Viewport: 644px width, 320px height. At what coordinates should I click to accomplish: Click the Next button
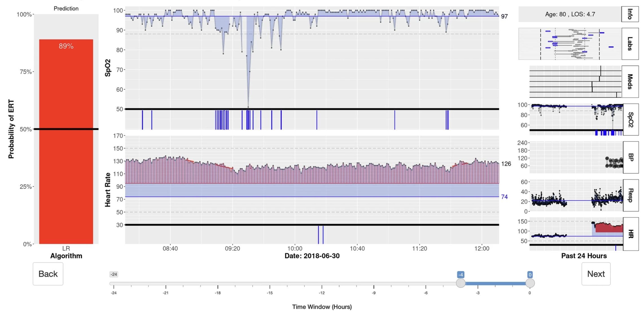596,273
